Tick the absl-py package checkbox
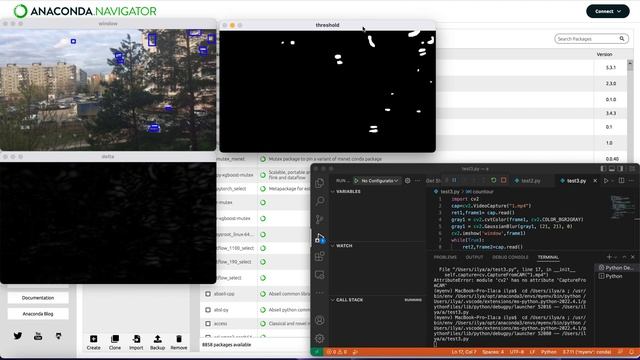Viewport: 640px width, 360px height. click(x=208, y=310)
